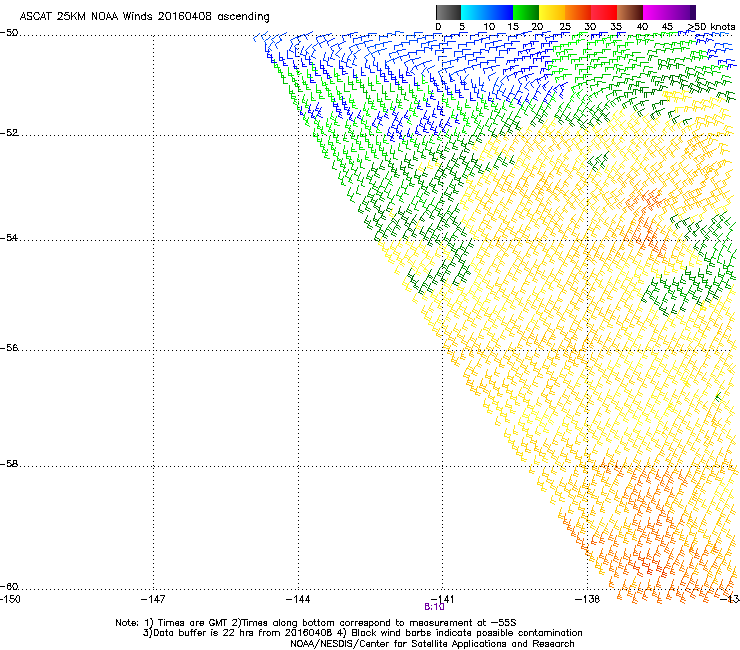Click the note line starting 'Data buffer is 22 hrs'
Image resolution: width=740 pixels, height=650 pixels.
click(362, 633)
